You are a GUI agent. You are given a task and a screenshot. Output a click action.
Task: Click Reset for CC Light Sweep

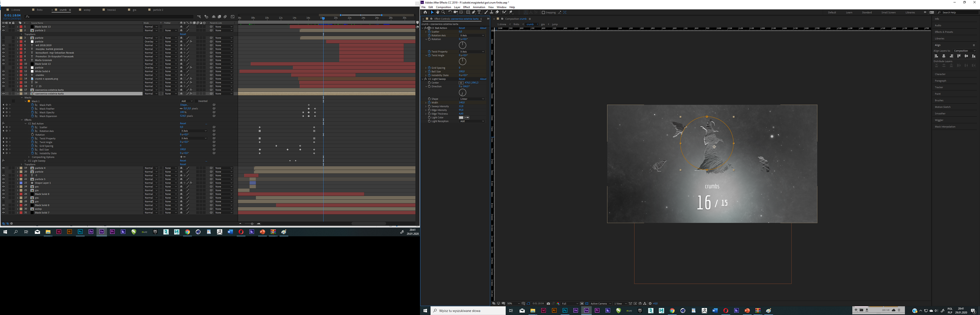click(x=462, y=79)
